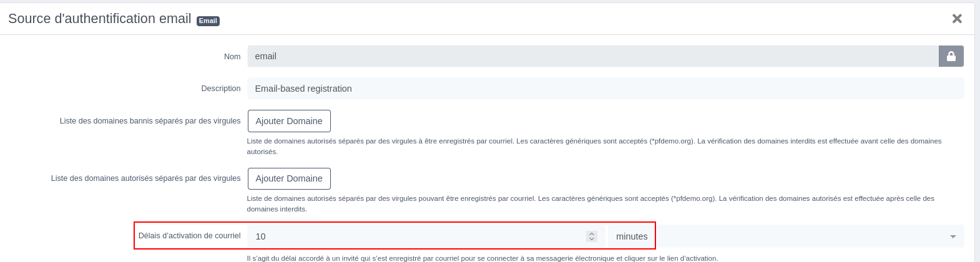Open the minutes unit dropdown

(786, 236)
